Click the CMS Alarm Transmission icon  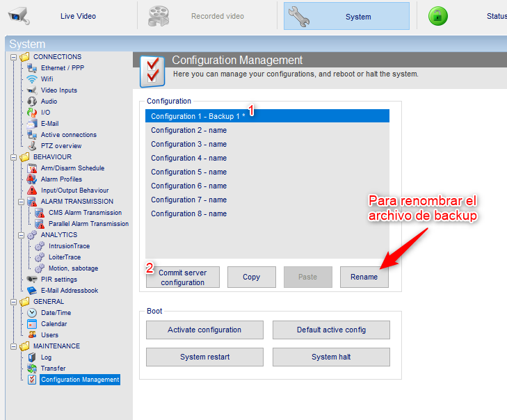click(40, 213)
